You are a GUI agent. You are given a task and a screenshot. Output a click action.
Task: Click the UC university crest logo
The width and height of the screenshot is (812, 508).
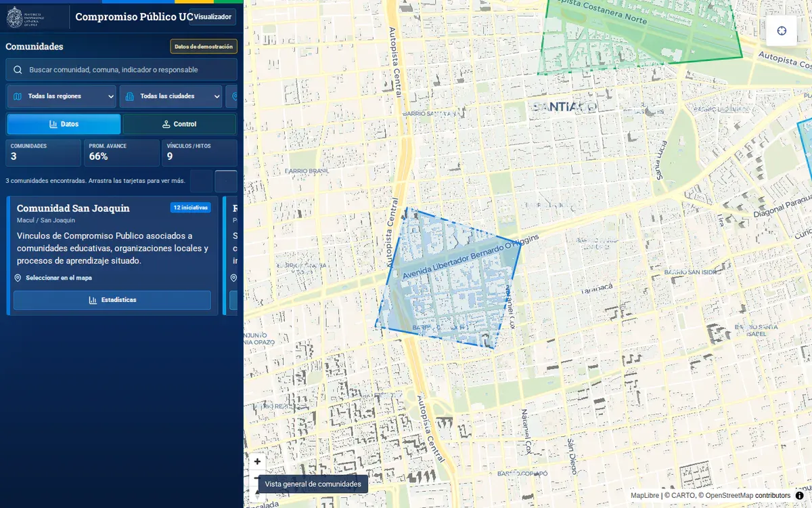26,17
